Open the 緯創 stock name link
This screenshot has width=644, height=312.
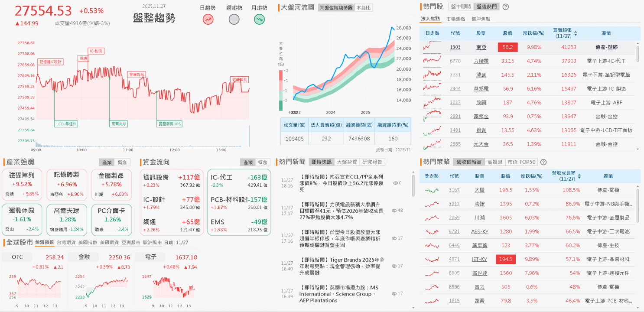click(x=481, y=75)
